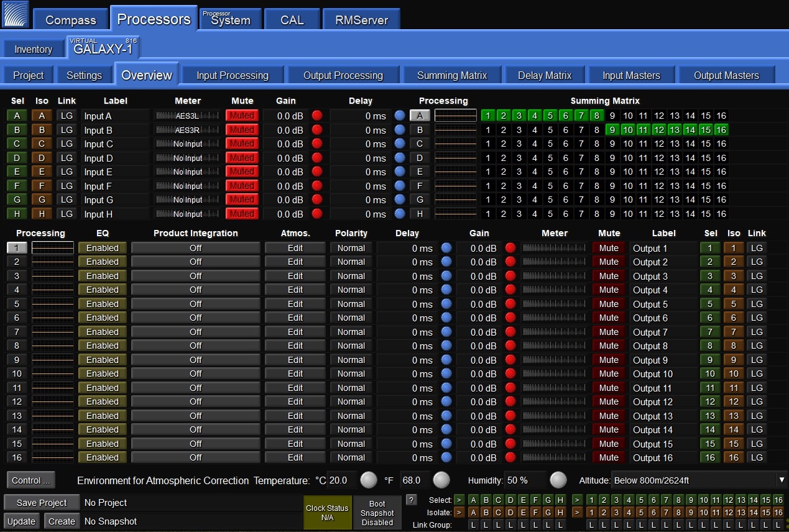This screenshot has height=532, width=789.
Task: Open the Input B processing EQ thumbnail
Action: click(x=455, y=130)
